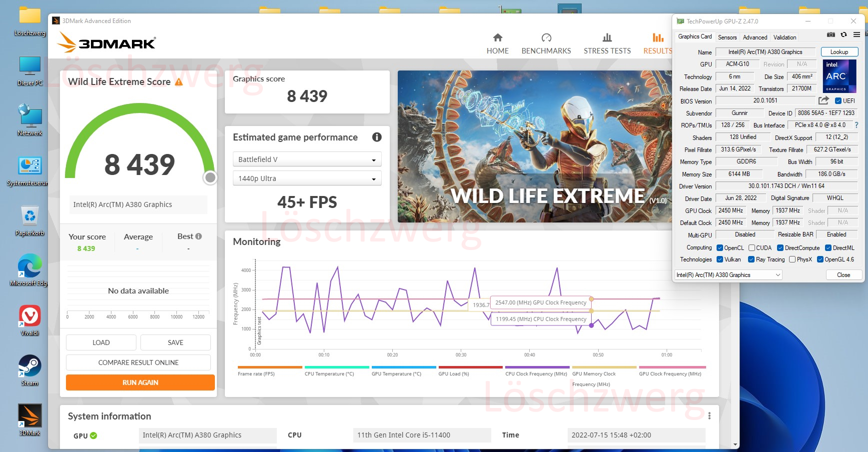868x452 pixels.
Task: Open STRESS TESTS section
Action: coord(607,43)
